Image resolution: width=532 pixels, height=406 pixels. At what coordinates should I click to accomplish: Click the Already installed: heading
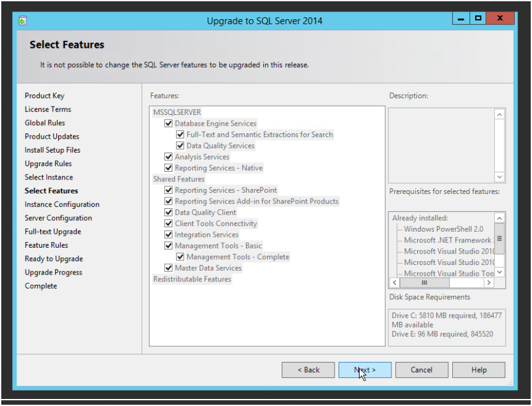point(420,218)
